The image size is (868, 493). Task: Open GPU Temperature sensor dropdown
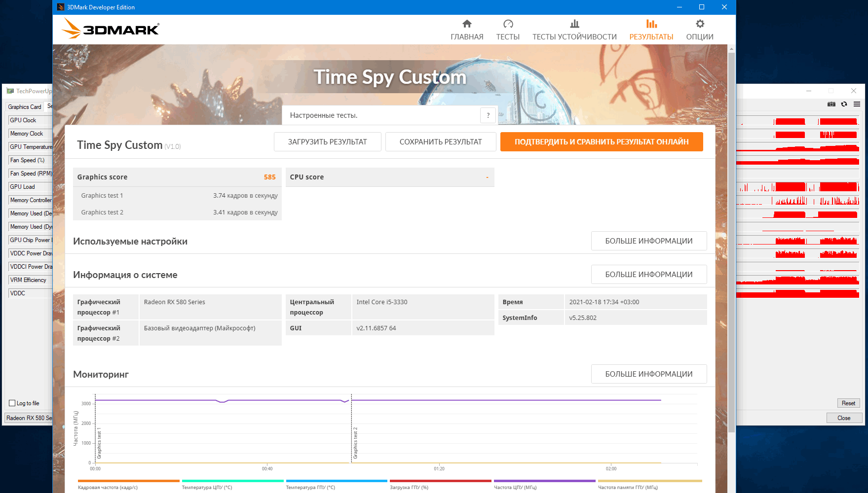31,146
